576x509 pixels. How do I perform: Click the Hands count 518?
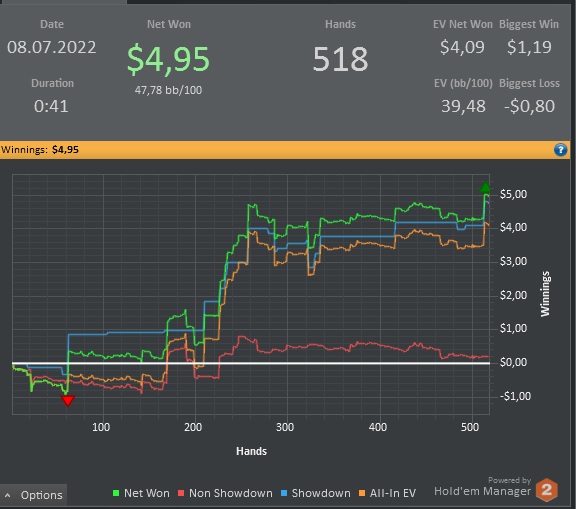pos(340,59)
